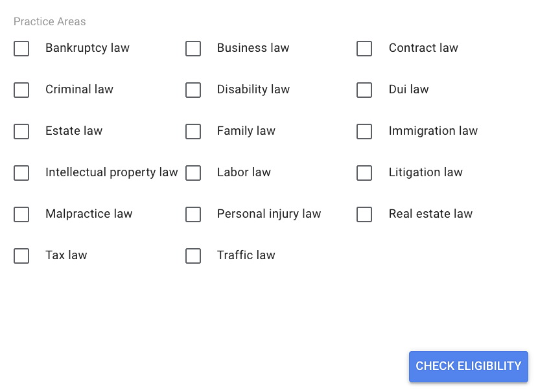Select Family law checkbox
538x392 pixels.
(193, 132)
